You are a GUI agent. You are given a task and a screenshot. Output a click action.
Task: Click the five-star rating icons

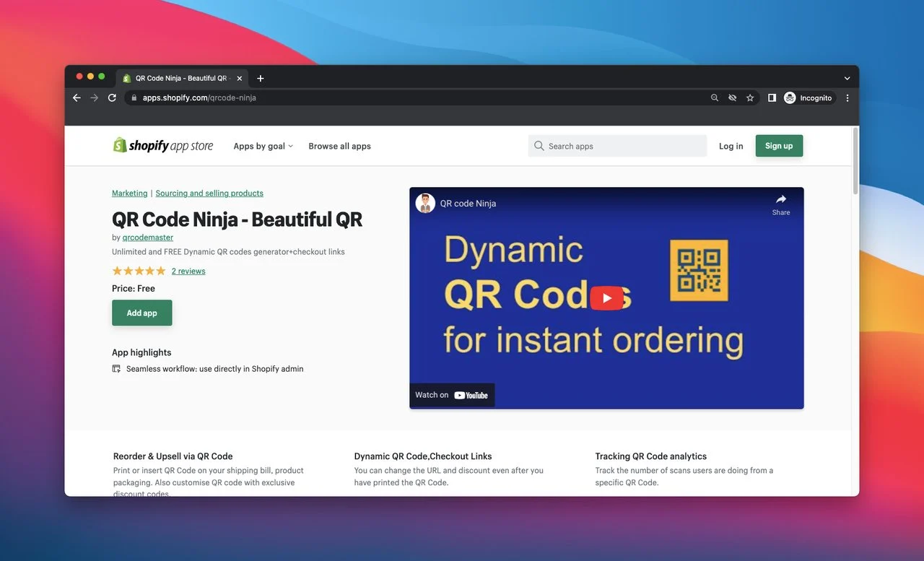click(x=139, y=271)
